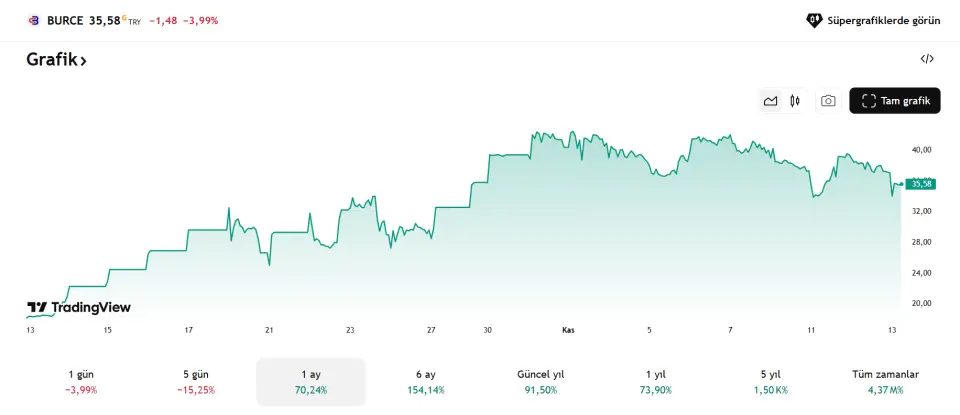Expand the Grafik heading chevron
960x415 pixels.
click(x=84, y=61)
